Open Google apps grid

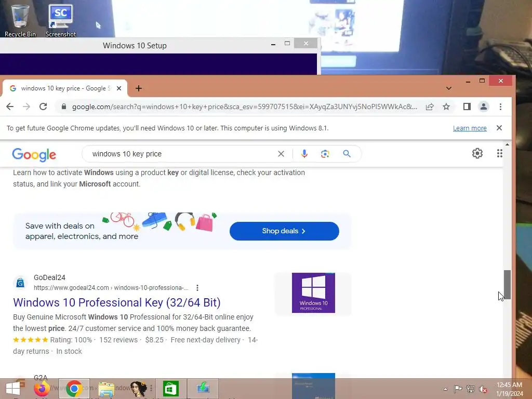coord(499,153)
